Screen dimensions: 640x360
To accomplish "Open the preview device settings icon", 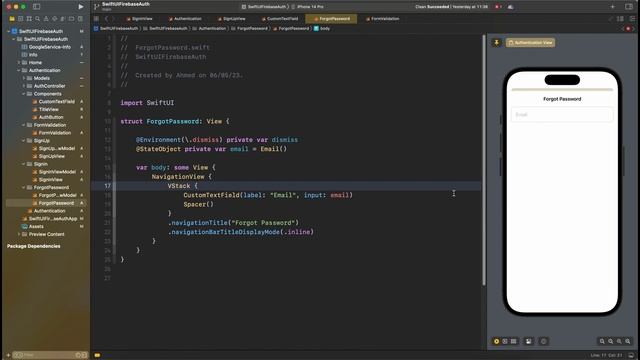I will [x=529, y=341].
